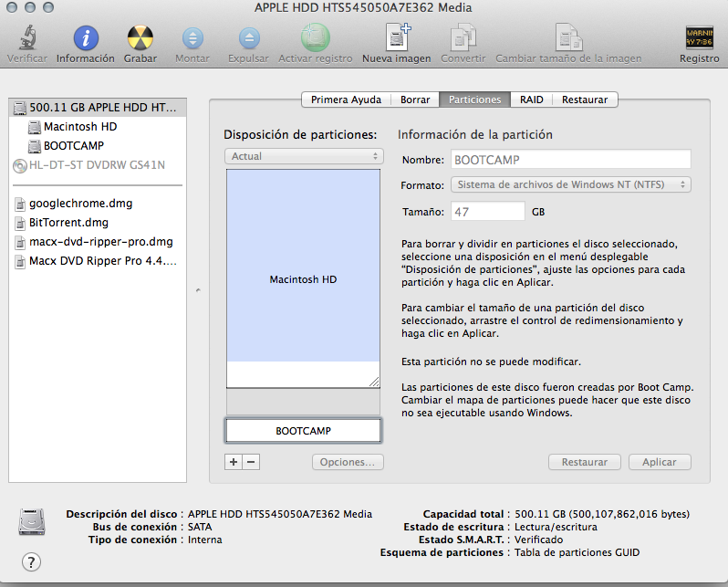Select the BOOTCAMP partition block
This screenshot has height=587, width=728.
[303, 430]
